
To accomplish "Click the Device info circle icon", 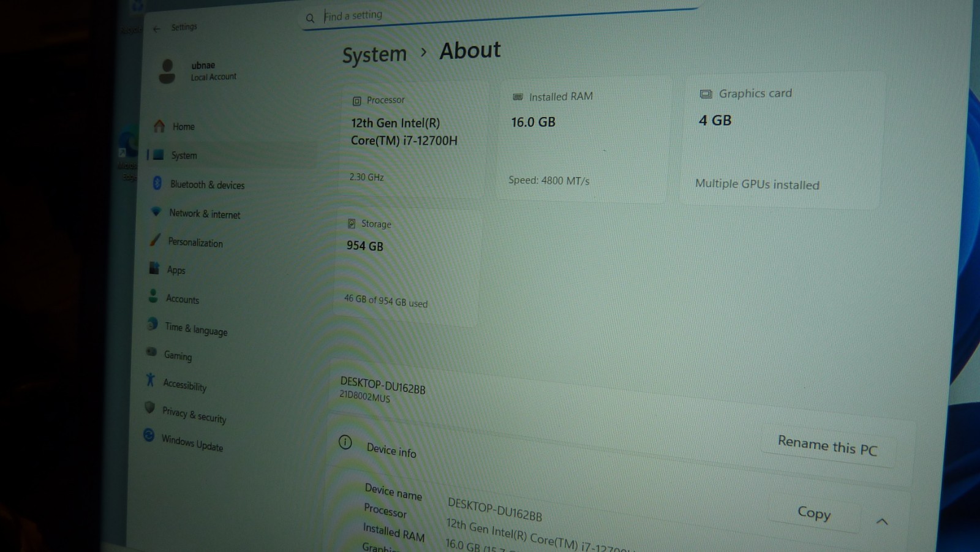I will (345, 442).
